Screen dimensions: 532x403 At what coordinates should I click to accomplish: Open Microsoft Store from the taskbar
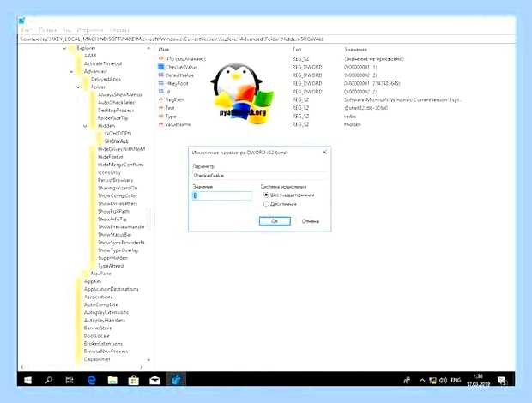133,381
